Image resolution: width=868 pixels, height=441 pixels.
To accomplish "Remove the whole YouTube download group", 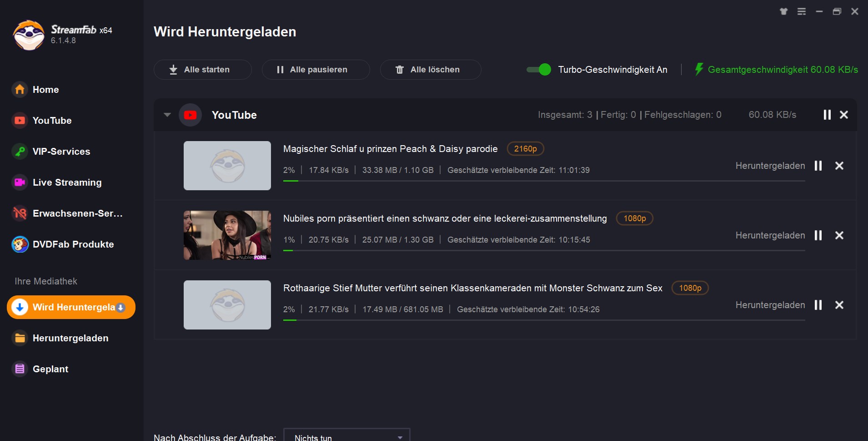I will (844, 115).
